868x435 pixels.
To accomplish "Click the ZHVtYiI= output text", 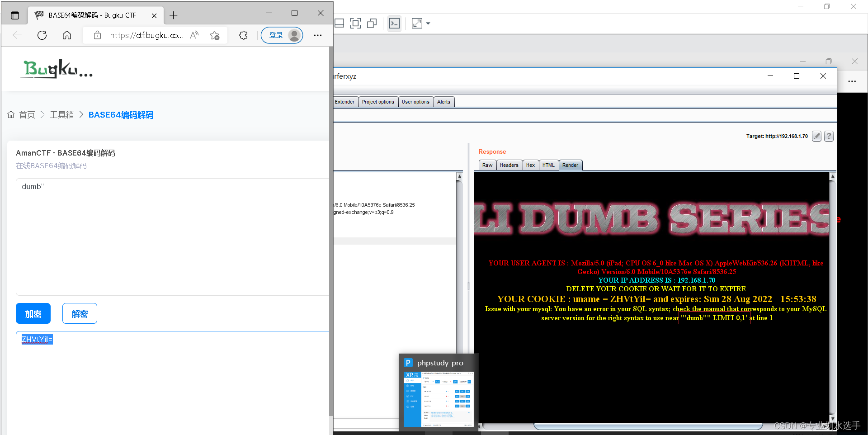I will [37, 339].
